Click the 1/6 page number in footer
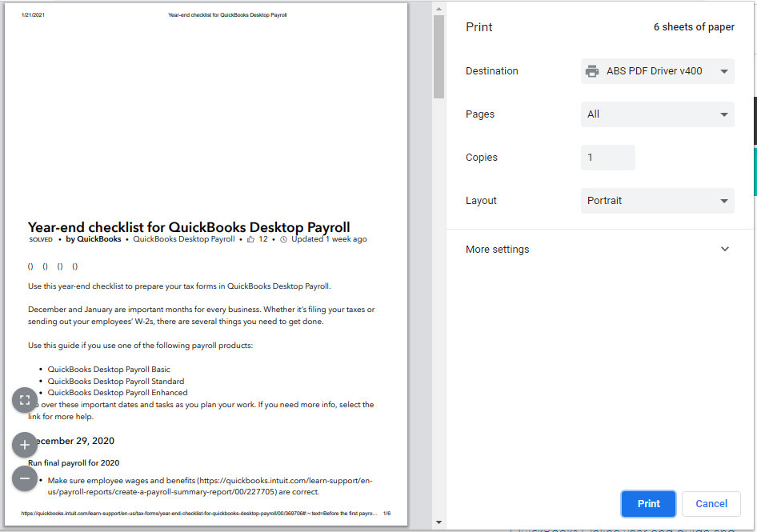 (x=387, y=513)
